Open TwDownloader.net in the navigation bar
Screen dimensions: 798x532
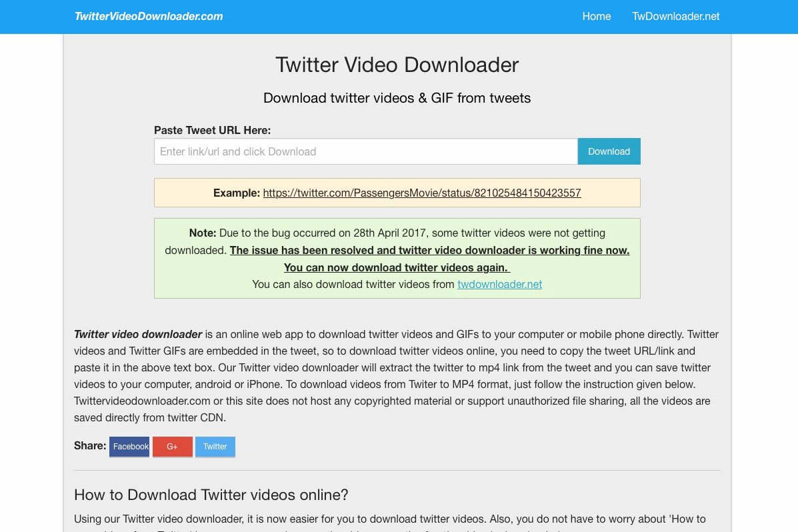tap(676, 16)
